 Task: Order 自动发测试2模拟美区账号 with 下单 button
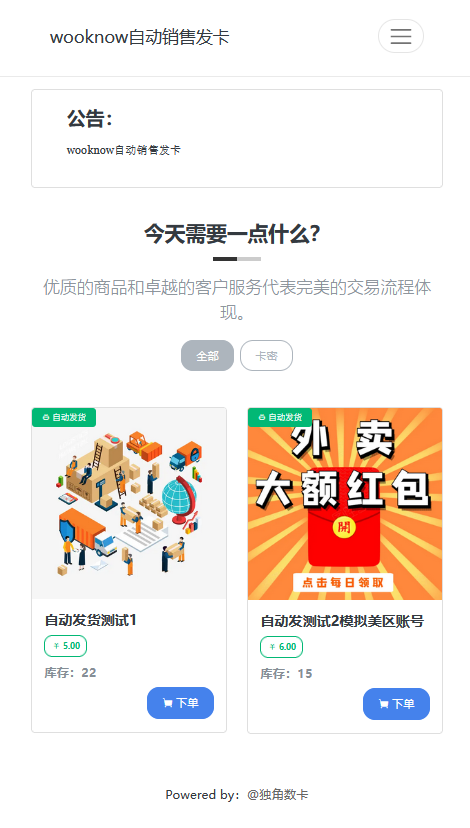396,704
